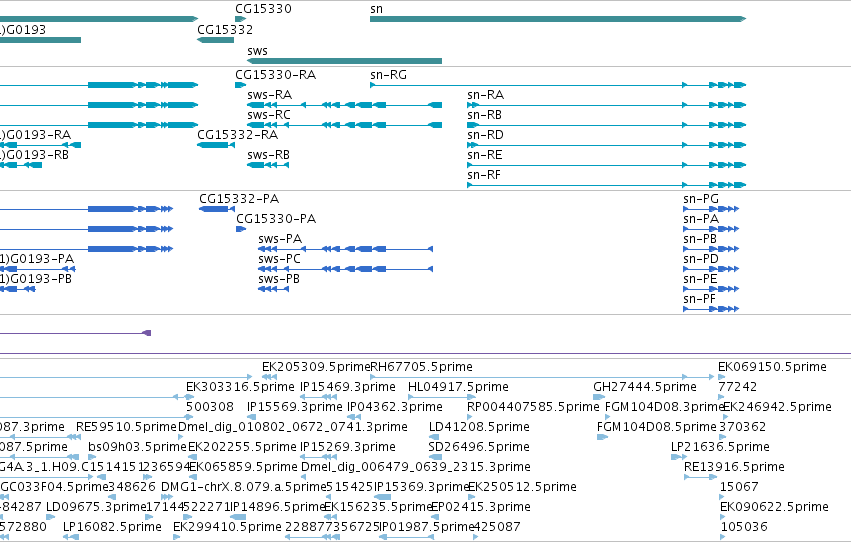
Task: Select protein sn-PD
Action: pyautogui.click(x=711, y=269)
